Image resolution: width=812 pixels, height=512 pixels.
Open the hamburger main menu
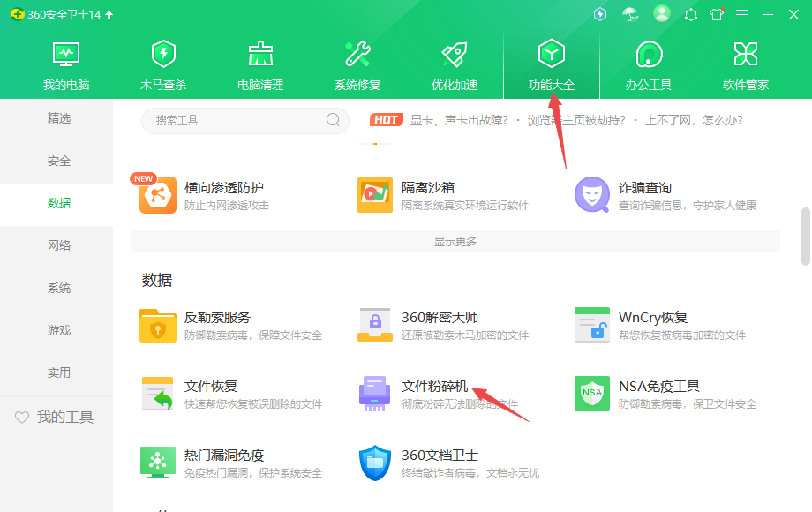click(x=742, y=14)
